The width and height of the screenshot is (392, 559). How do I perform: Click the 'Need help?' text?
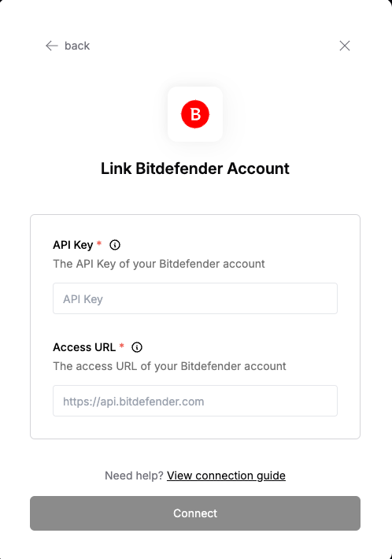pos(134,476)
